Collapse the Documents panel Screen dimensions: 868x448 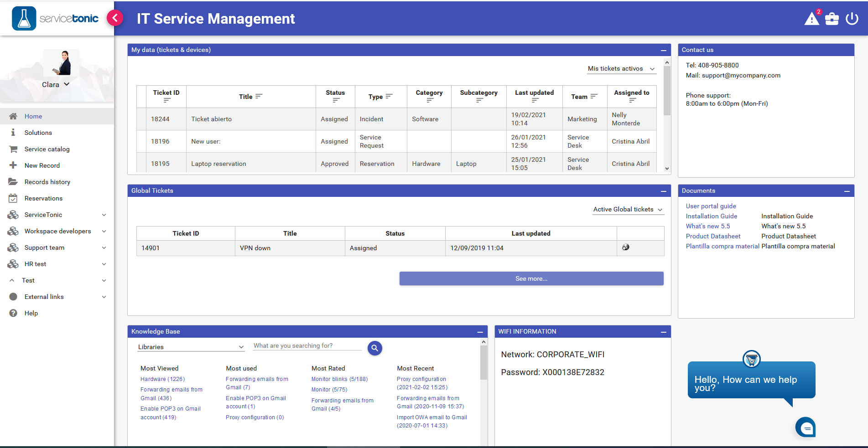tap(847, 191)
